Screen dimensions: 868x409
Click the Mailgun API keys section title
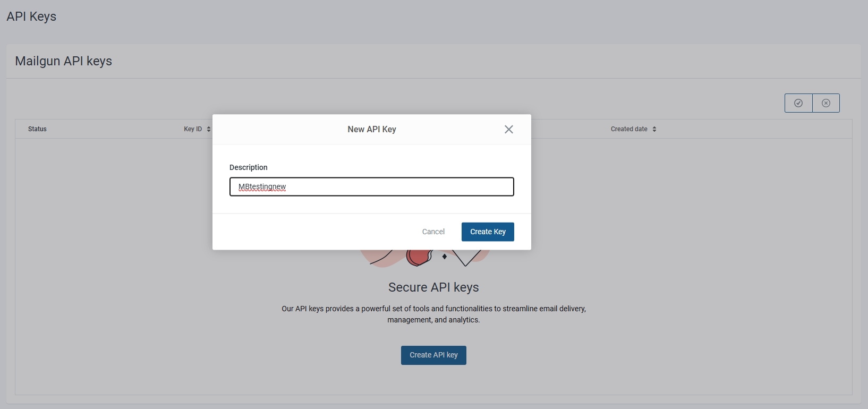click(x=63, y=61)
